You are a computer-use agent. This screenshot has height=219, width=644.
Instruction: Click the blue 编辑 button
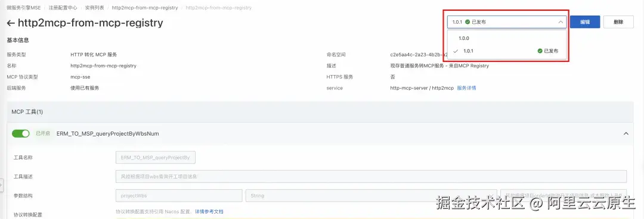click(x=585, y=22)
